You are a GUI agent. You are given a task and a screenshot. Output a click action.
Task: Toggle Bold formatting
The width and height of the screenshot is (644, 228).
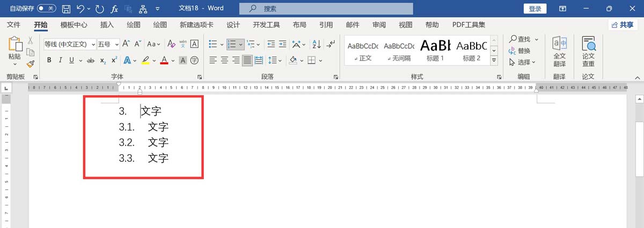pyautogui.click(x=49, y=60)
